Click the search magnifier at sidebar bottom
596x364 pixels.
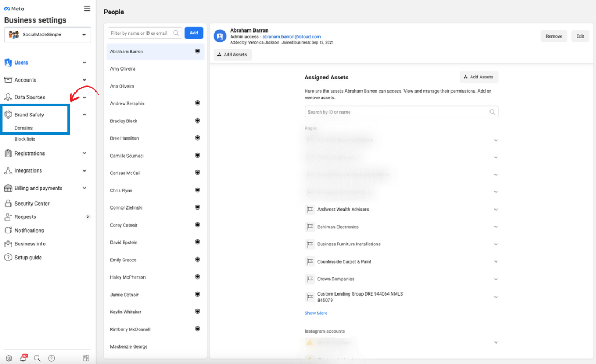[x=38, y=358]
